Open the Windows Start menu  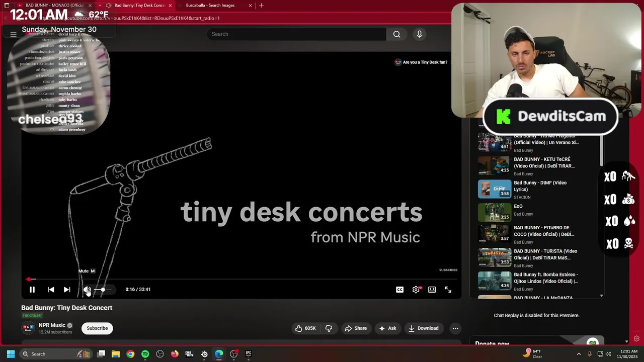pyautogui.click(x=11, y=354)
